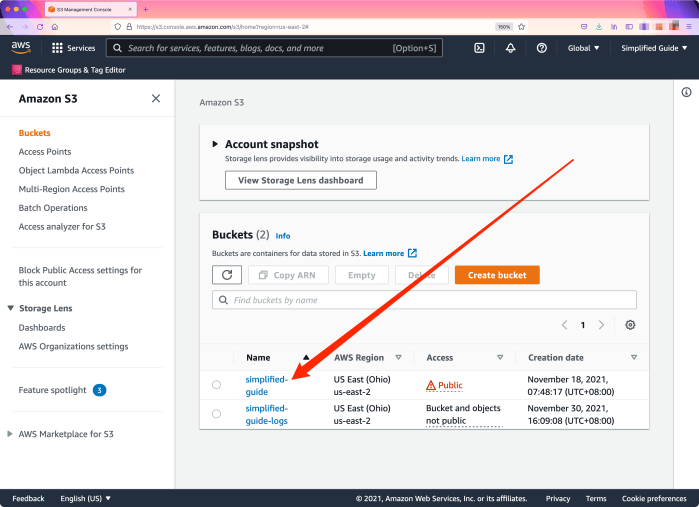This screenshot has width=699, height=507.
Task: Select the simplified-guide bucket radio button
Action: point(216,384)
